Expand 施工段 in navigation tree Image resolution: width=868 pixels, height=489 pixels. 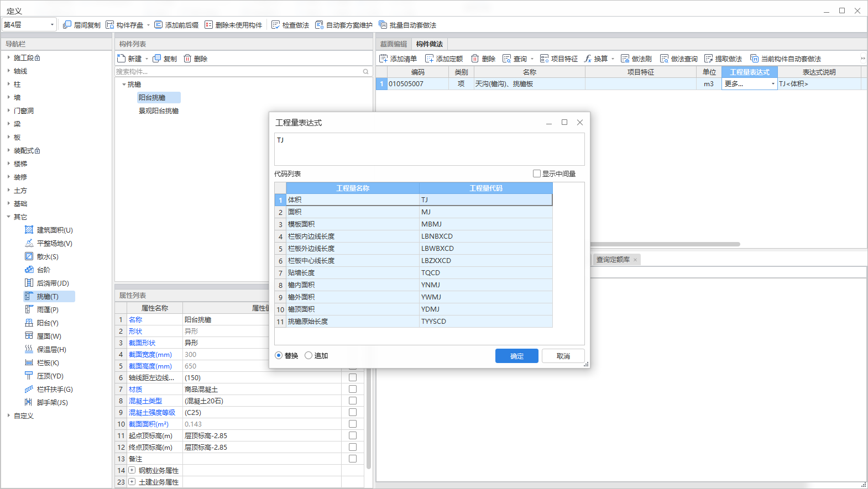coord(8,57)
